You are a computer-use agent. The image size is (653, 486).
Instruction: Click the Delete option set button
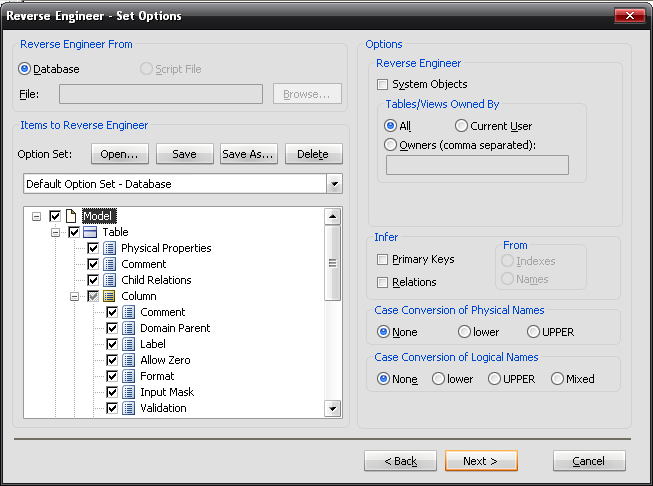[x=314, y=154]
